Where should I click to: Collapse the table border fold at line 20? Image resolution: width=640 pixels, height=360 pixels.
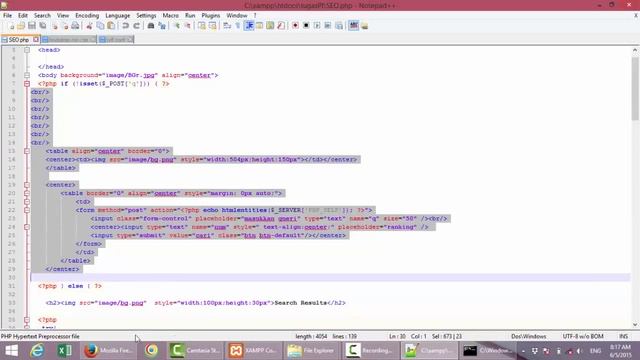tap(27, 193)
